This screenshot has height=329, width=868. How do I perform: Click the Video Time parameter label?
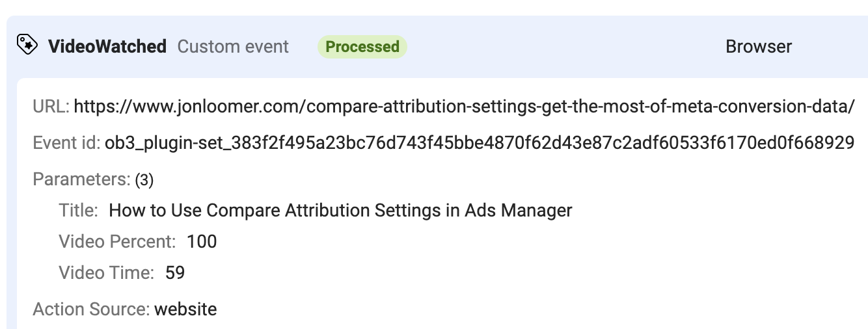pos(107,273)
